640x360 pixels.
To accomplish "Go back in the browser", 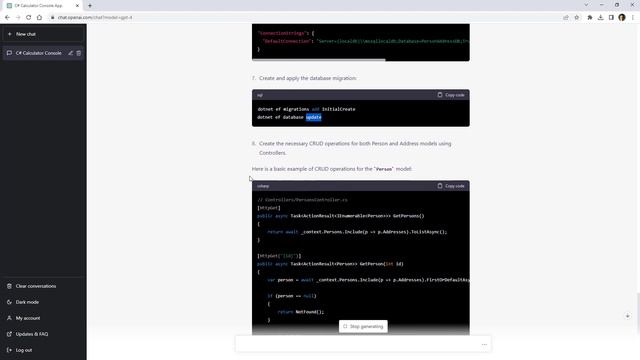I will [7, 18].
